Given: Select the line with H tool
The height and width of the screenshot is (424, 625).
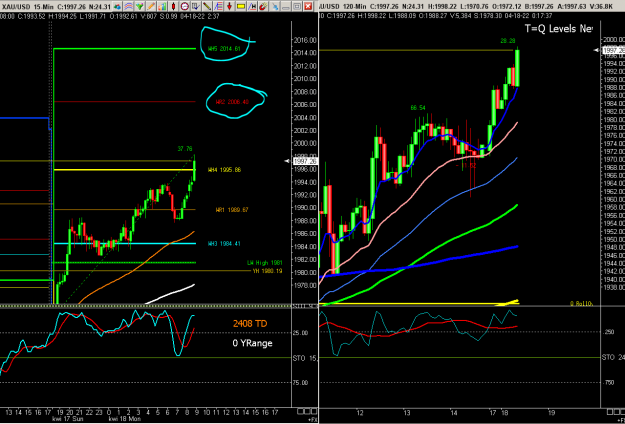Looking at the screenshot, I should (x=252, y=6).
